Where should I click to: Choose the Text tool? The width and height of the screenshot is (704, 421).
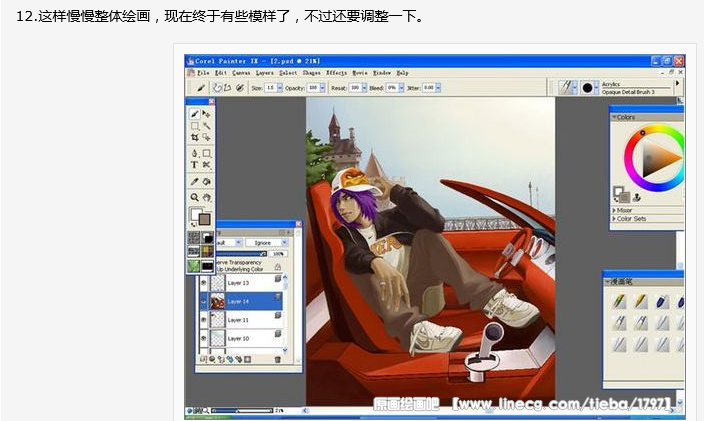click(195, 165)
